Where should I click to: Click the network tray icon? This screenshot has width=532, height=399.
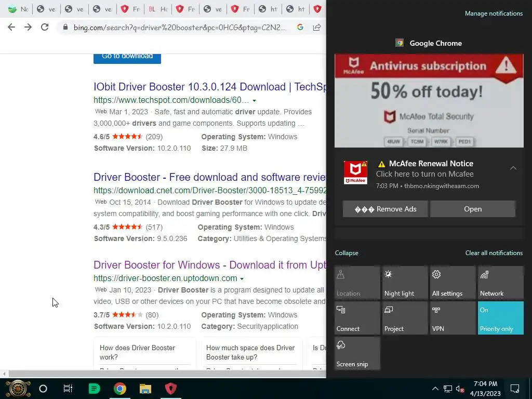[x=448, y=389]
